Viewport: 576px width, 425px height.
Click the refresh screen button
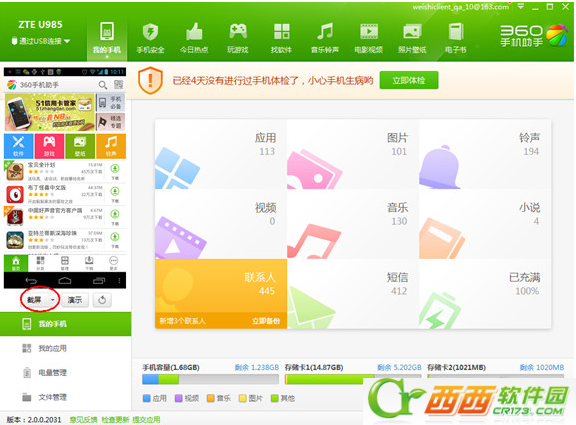[x=102, y=300]
